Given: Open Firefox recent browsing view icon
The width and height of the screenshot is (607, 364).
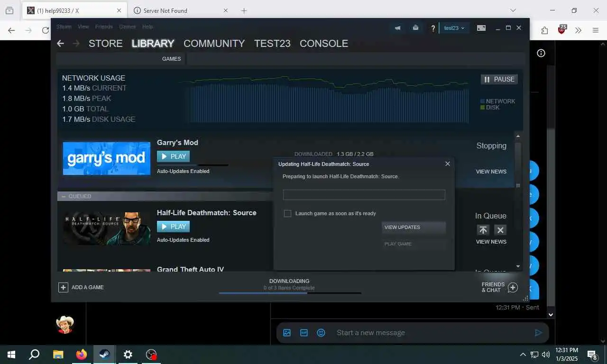Looking at the screenshot, I should pos(9,10).
